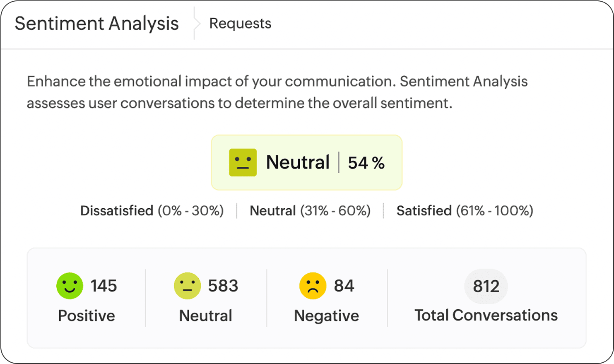Click the neutral emoji inside the sentiment badge

(x=243, y=162)
